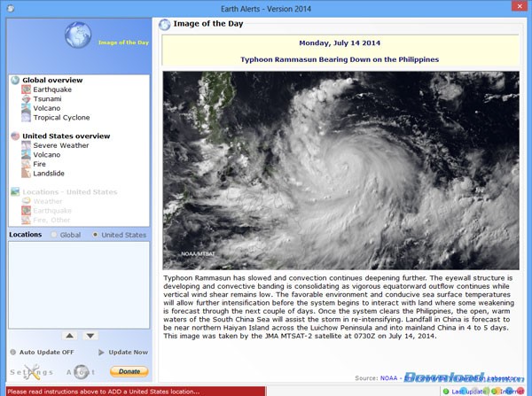This screenshot has width=532, height=396.
Task: Click the Volcano icon under United States overview
Action: click(x=26, y=155)
